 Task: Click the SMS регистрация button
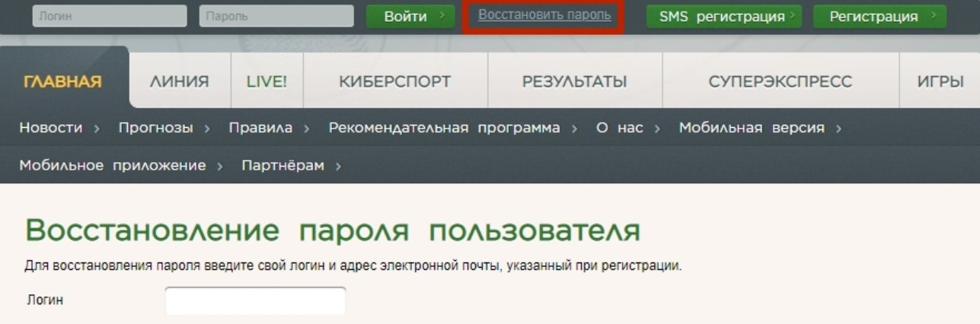pos(723,17)
